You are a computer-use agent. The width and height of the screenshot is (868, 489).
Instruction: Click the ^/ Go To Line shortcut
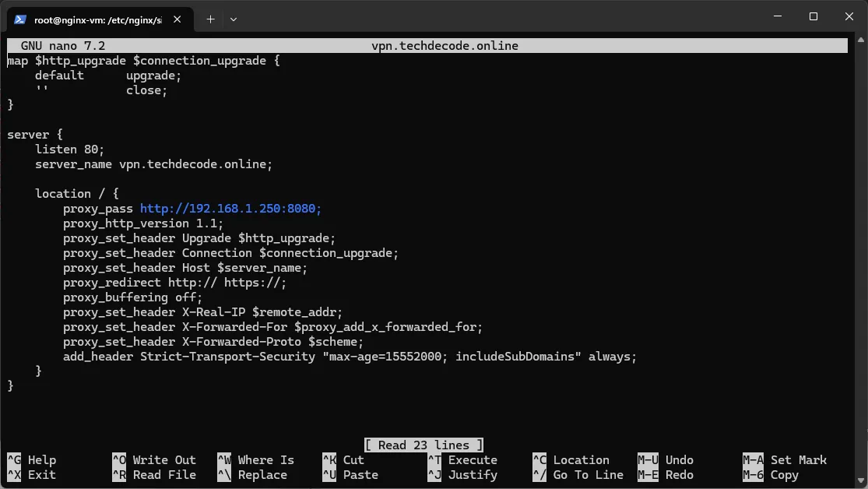tap(578, 475)
